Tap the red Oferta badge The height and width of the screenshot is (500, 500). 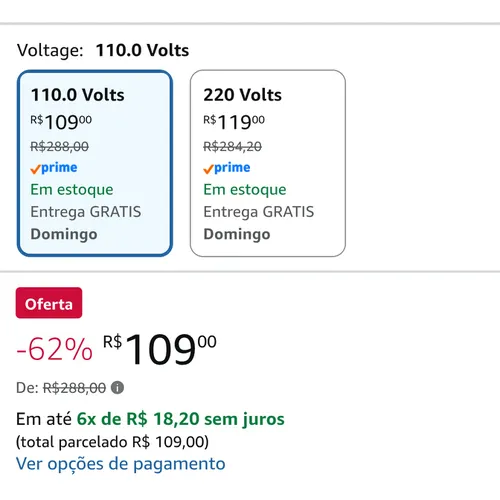click(49, 303)
